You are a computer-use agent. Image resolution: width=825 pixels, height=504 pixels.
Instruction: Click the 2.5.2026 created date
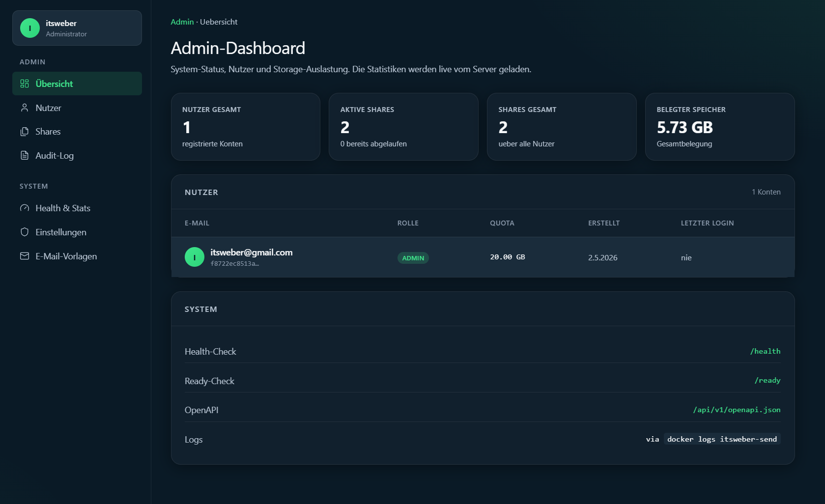click(x=603, y=257)
